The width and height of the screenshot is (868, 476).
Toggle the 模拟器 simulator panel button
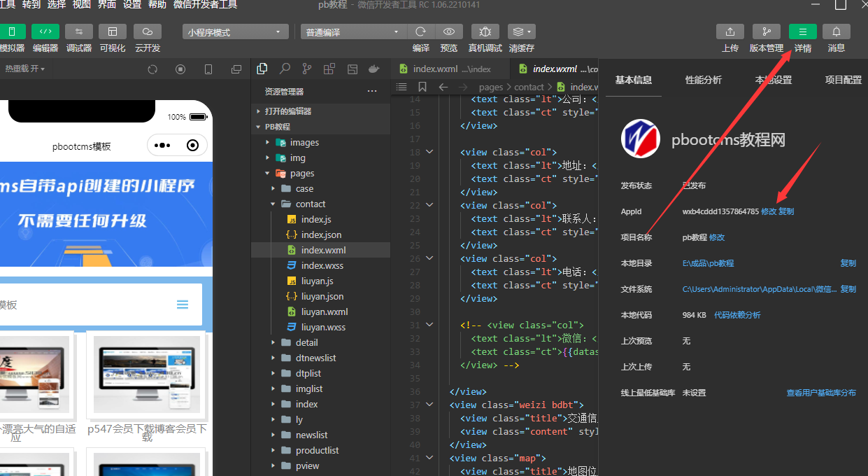click(x=12, y=32)
